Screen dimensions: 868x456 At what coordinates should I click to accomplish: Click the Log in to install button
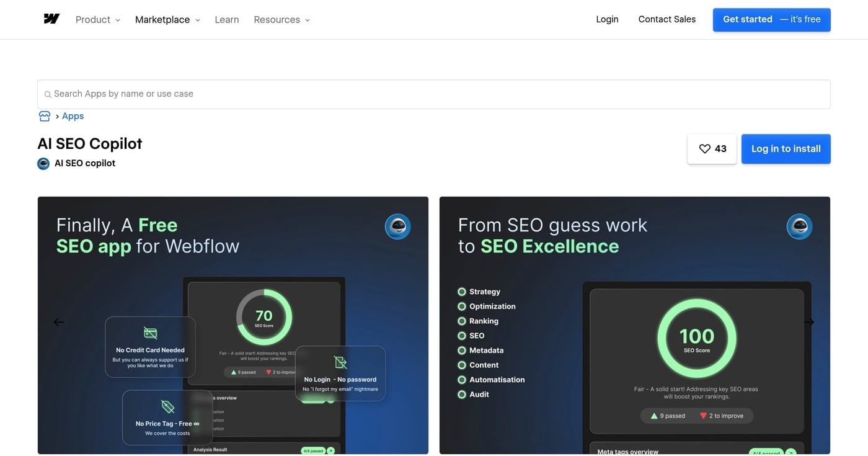coord(786,149)
